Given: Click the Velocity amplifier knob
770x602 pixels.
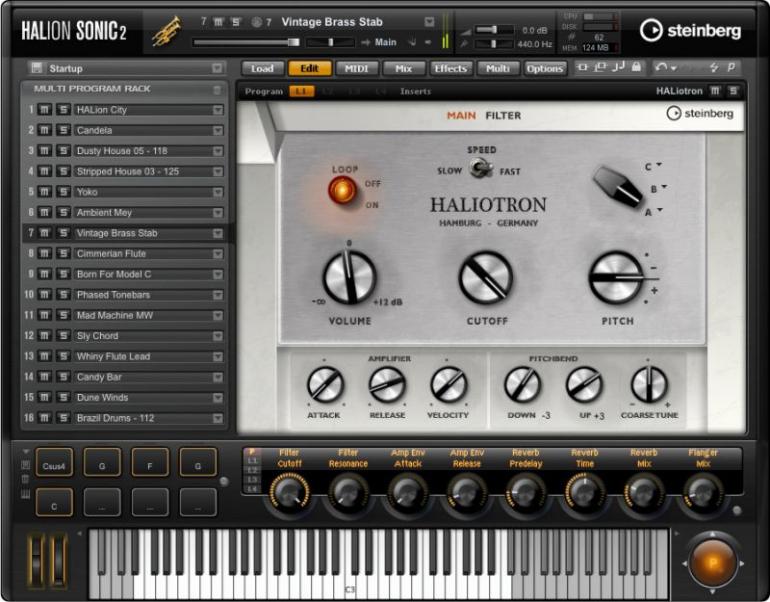Looking at the screenshot, I should (x=448, y=384).
